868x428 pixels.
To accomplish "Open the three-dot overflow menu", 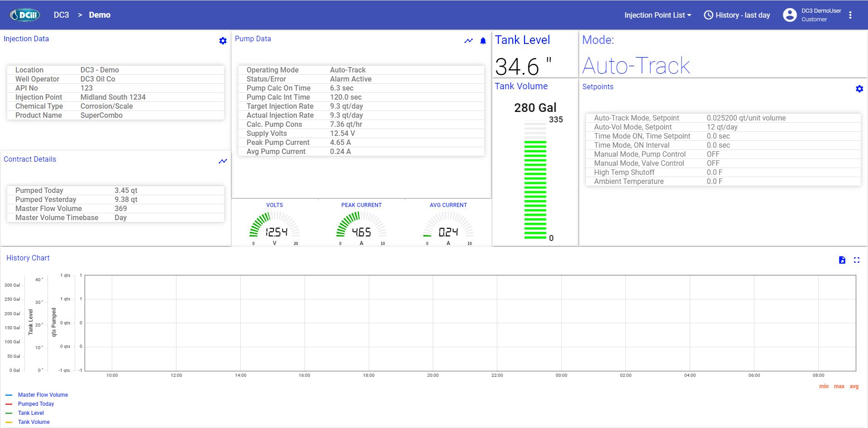I will pyautogui.click(x=850, y=15).
